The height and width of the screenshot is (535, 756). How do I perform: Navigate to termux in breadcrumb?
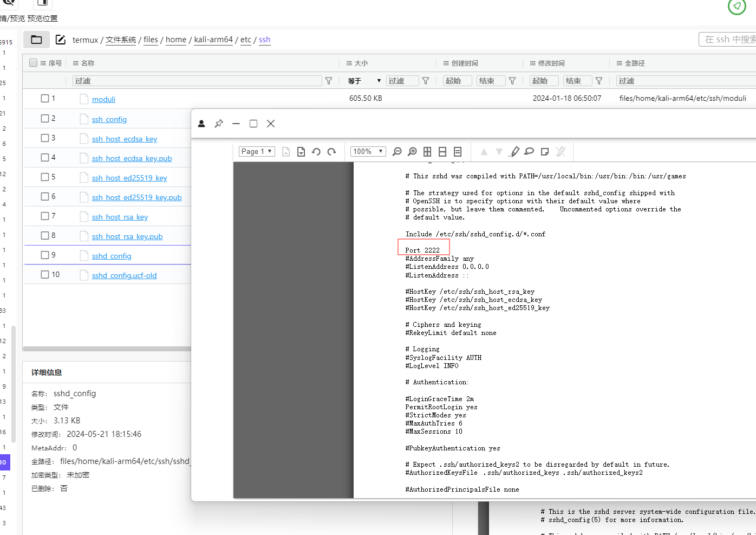click(86, 40)
